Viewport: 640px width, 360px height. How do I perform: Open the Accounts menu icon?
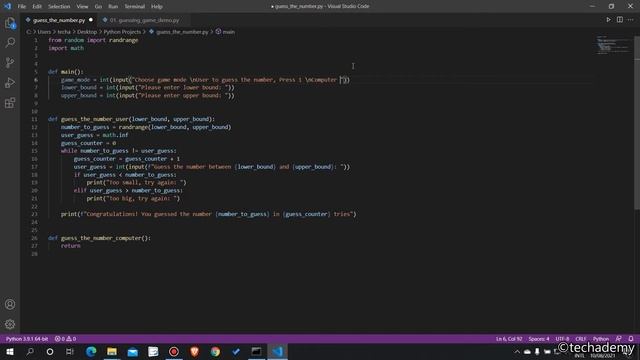pos(10,304)
